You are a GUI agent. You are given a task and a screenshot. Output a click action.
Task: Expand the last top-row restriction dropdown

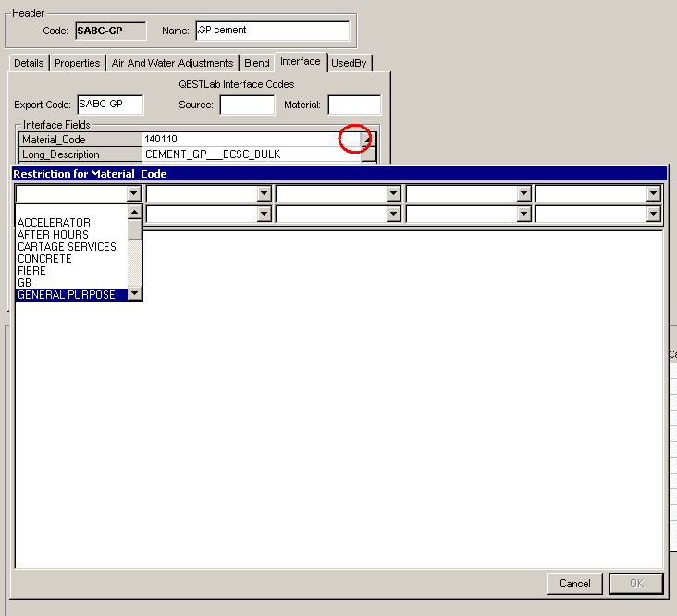tap(654, 193)
